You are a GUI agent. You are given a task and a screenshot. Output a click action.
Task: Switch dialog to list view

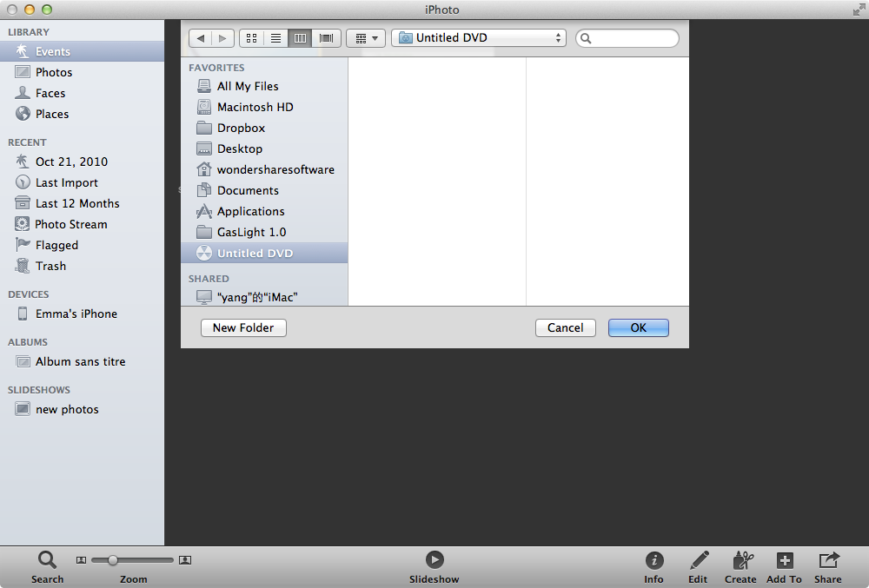[x=275, y=38]
